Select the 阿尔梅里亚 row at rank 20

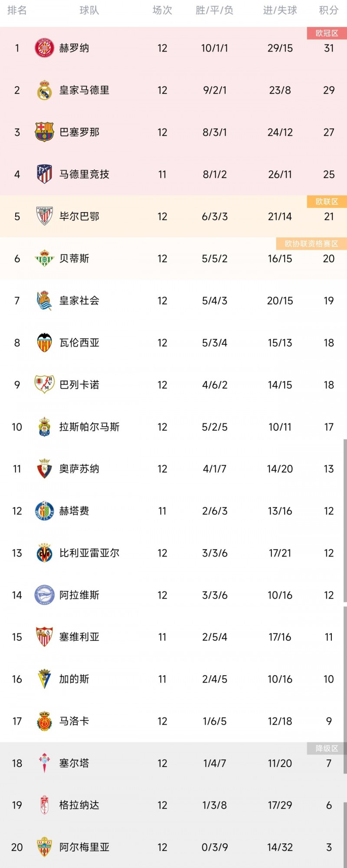pyautogui.click(x=173, y=847)
